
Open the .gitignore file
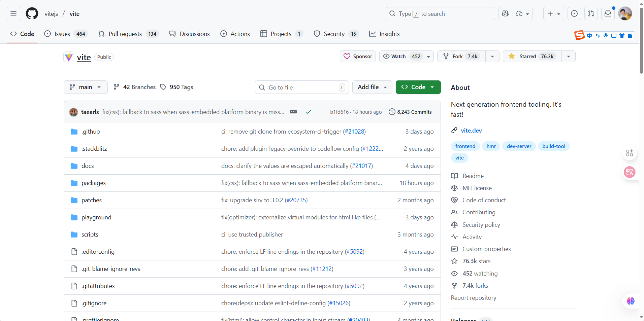point(94,303)
